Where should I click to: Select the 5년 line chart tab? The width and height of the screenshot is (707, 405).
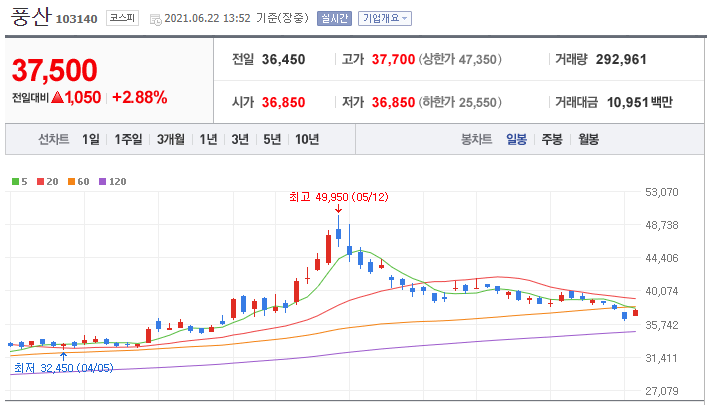[272, 139]
